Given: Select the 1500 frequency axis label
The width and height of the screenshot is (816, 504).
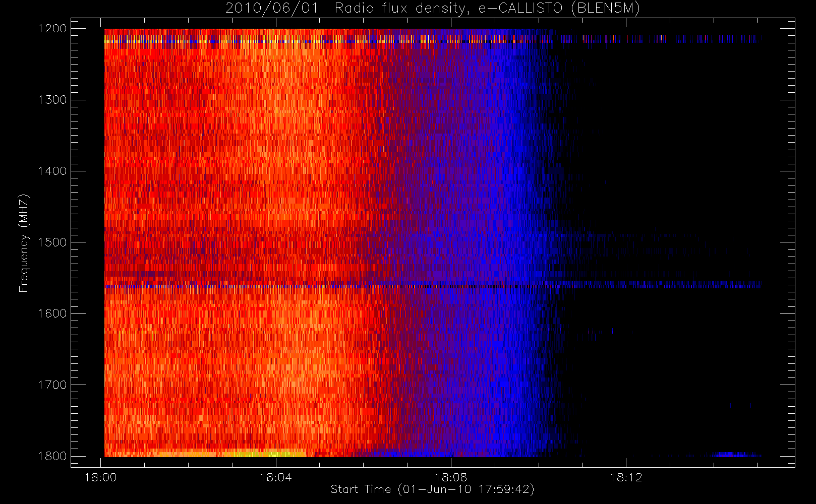Looking at the screenshot, I should click(52, 242).
